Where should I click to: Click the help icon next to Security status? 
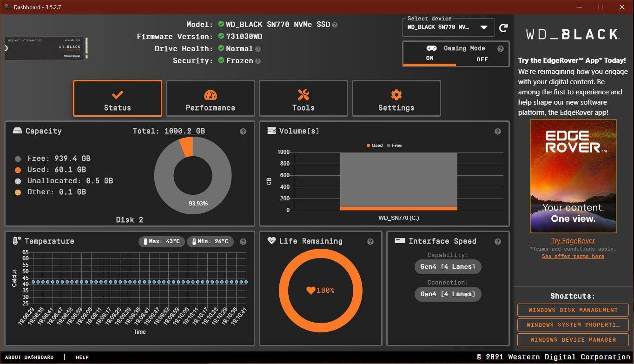coord(258,61)
